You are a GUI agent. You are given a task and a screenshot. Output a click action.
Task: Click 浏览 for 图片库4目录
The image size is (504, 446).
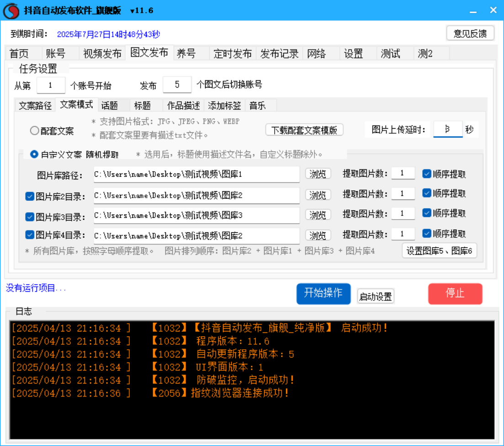[x=318, y=236]
